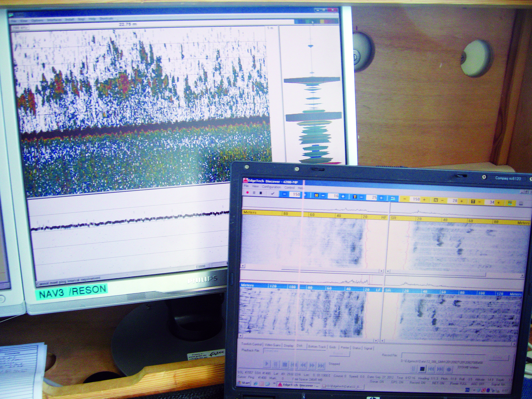
Task: Switch to the Bottom Track tab
Action: (317, 347)
